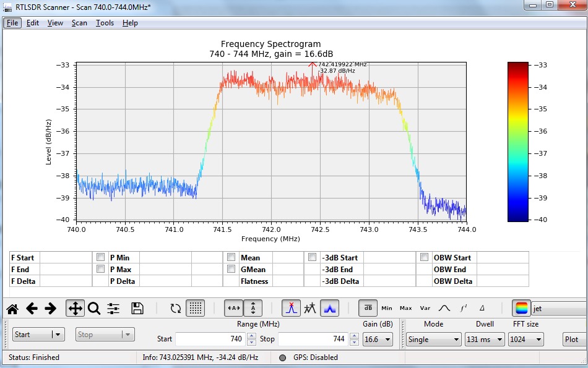Click the smoothing curve icon
Image resolution: width=588 pixels, height=368 pixels.
point(444,309)
